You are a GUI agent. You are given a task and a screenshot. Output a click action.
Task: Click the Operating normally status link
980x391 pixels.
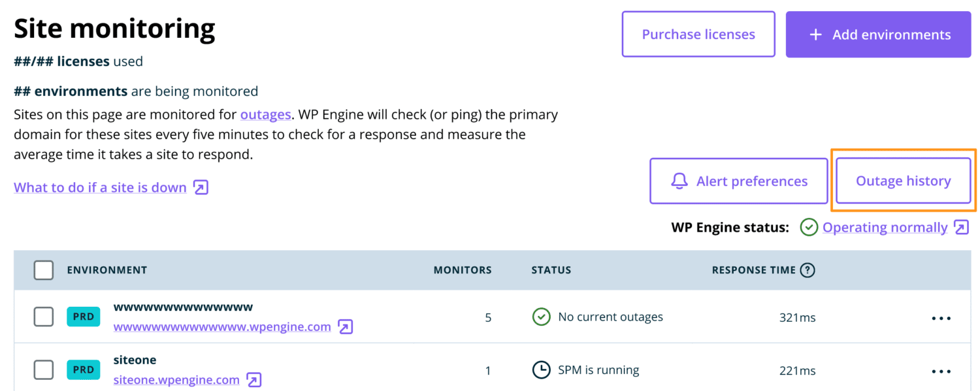(x=885, y=227)
